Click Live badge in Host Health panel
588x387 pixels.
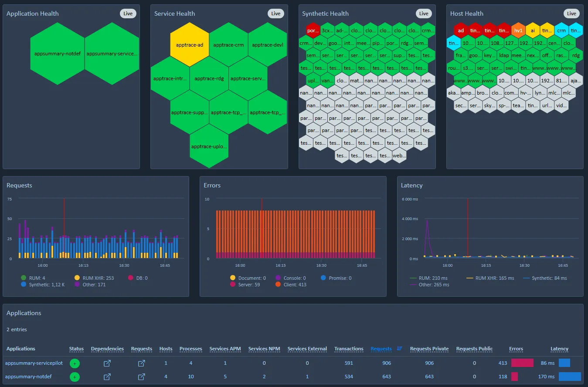coord(571,14)
